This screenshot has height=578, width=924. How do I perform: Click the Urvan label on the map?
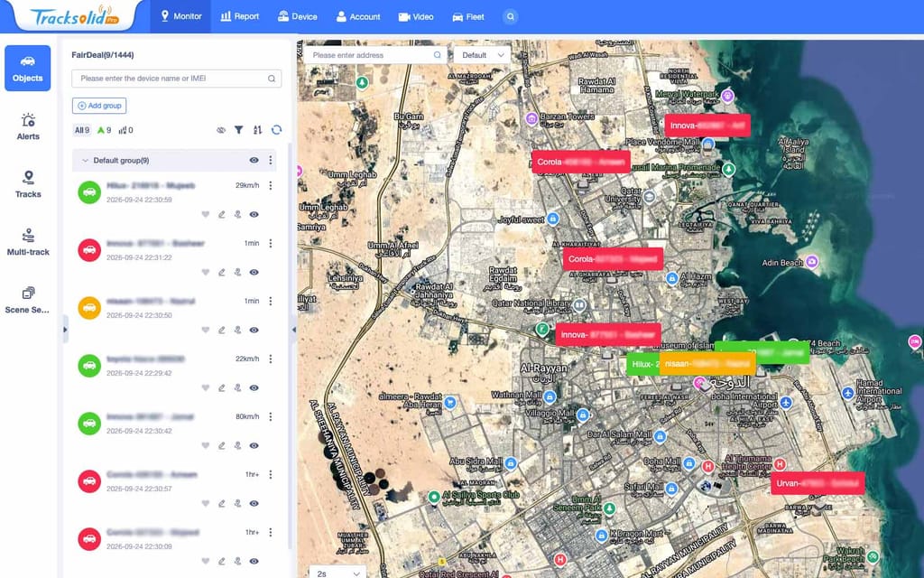click(x=818, y=483)
